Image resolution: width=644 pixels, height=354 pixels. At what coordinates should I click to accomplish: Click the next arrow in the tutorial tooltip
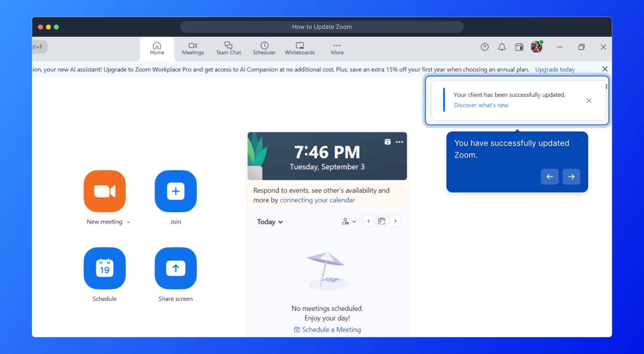tap(571, 177)
